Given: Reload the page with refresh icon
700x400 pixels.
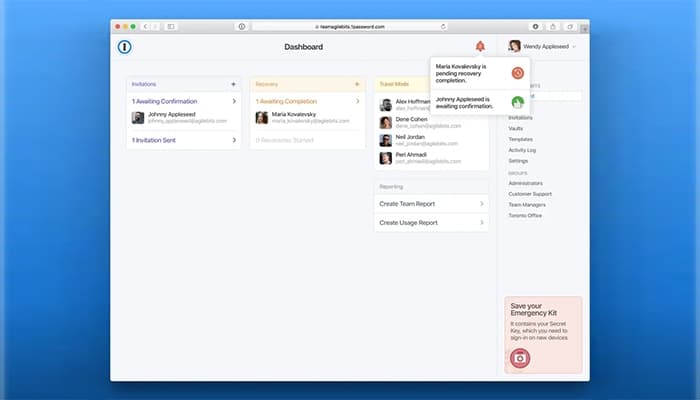Looking at the screenshot, I should point(443,27).
